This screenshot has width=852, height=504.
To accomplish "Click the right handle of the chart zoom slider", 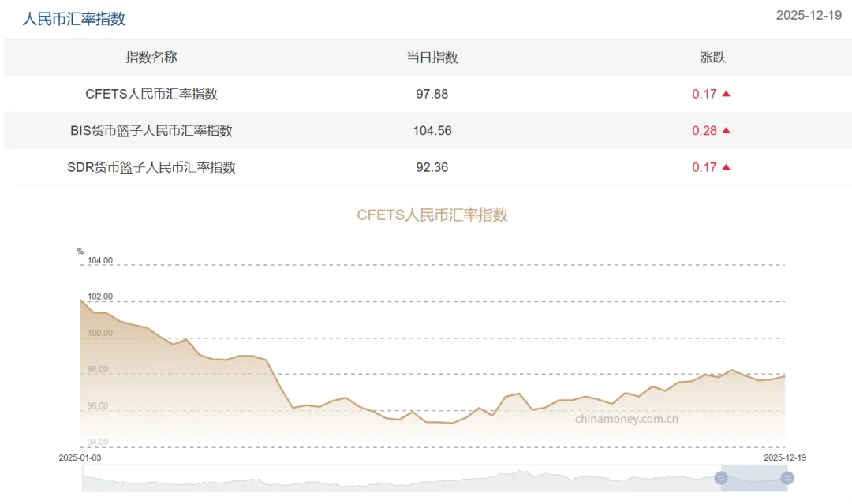I will point(787,478).
